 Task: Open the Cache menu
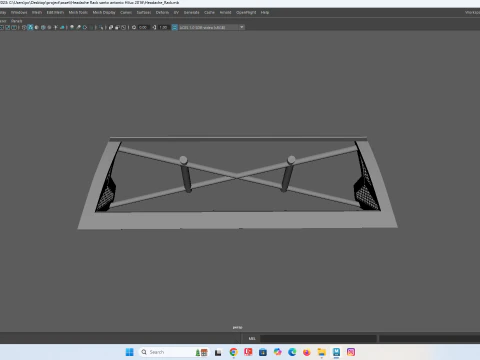tap(209, 12)
